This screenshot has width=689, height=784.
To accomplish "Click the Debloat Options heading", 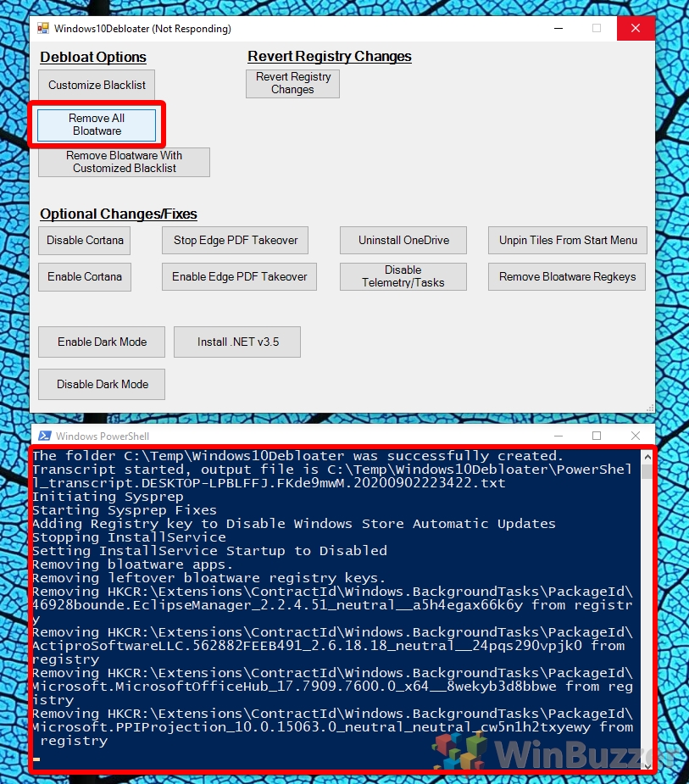I will pyautogui.click(x=93, y=57).
